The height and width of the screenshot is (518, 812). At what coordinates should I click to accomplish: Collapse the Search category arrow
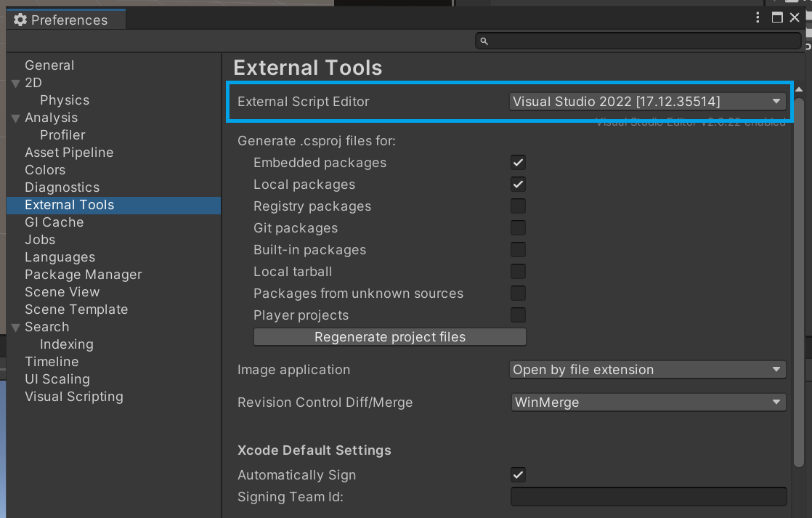[x=16, y=328]
